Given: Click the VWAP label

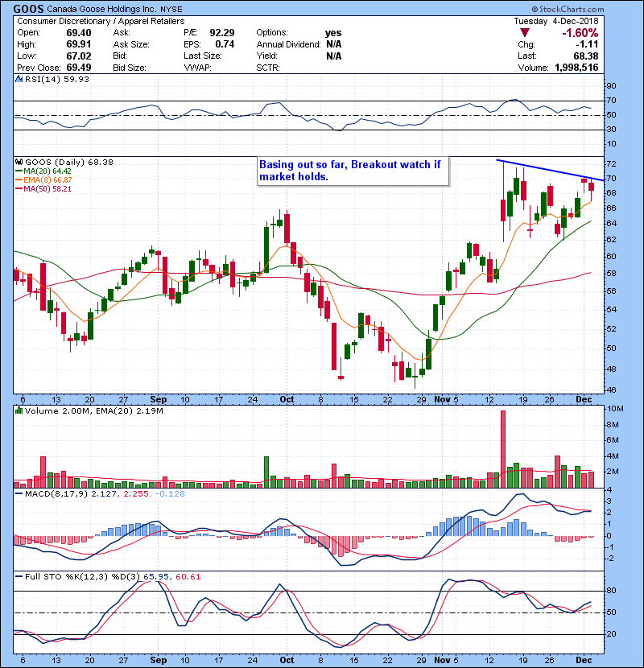Looking at the screenshot, I should click(197, 68).
